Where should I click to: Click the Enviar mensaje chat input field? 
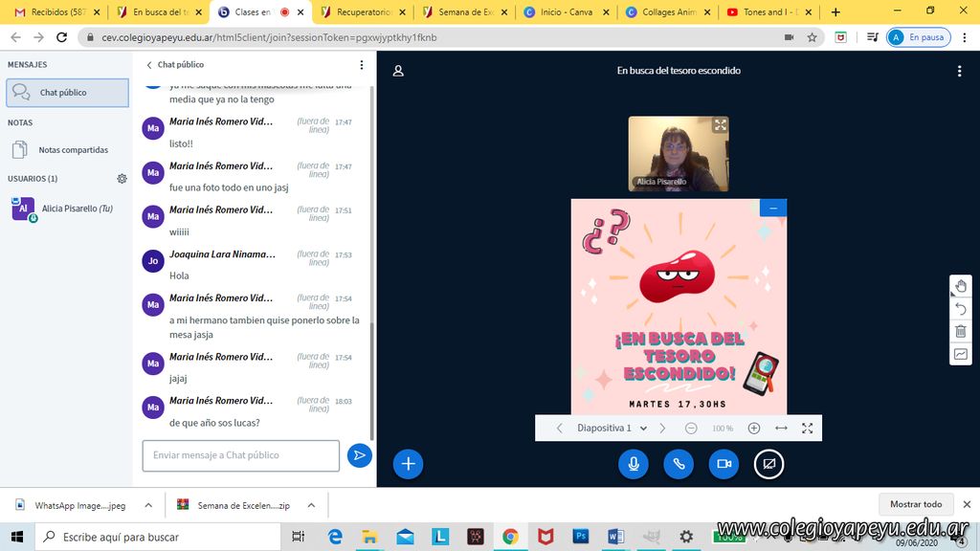point(240,455)
